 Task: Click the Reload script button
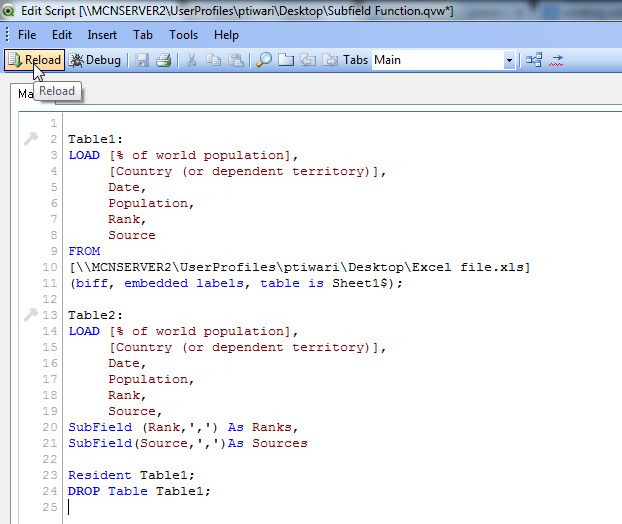click(x=35, y=60)
